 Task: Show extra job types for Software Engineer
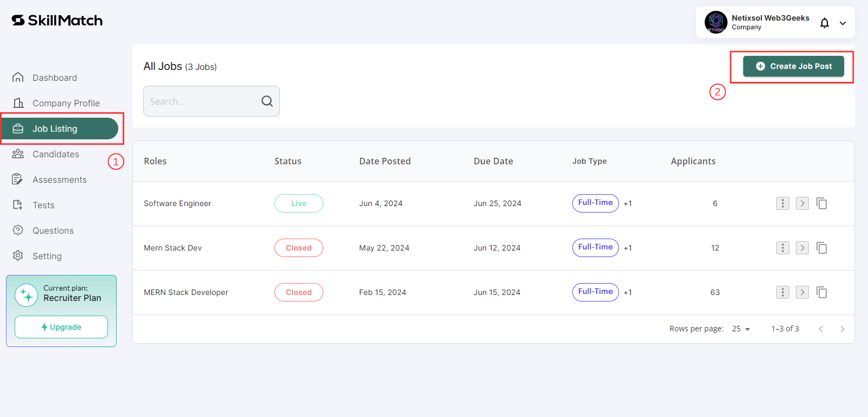pos(628,203)
